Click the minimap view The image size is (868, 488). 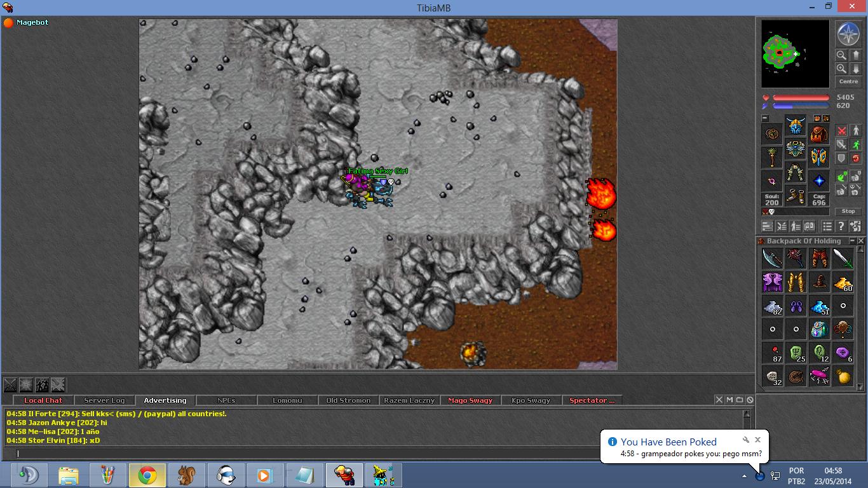[796, 54]
